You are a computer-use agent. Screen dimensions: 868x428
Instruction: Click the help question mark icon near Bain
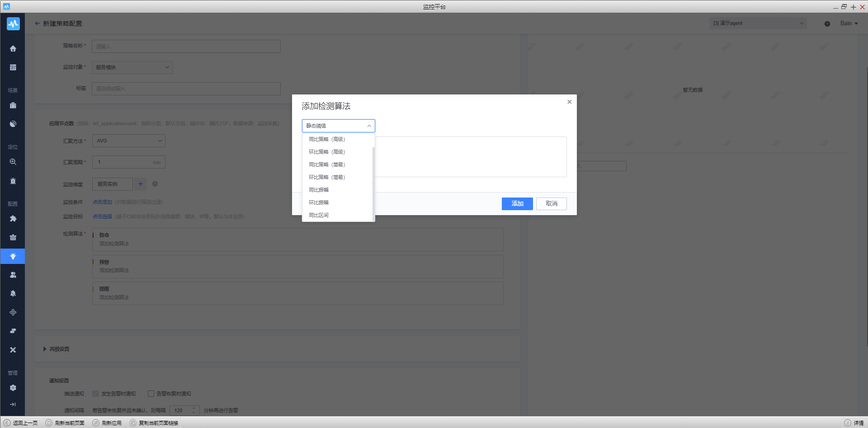click(827, 24)
